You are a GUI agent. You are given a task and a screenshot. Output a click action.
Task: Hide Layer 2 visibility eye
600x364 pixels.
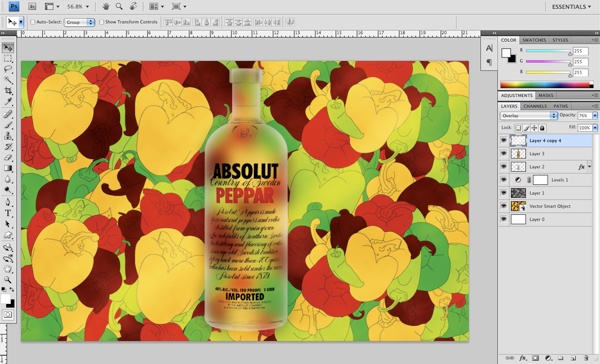pos(504,166)
